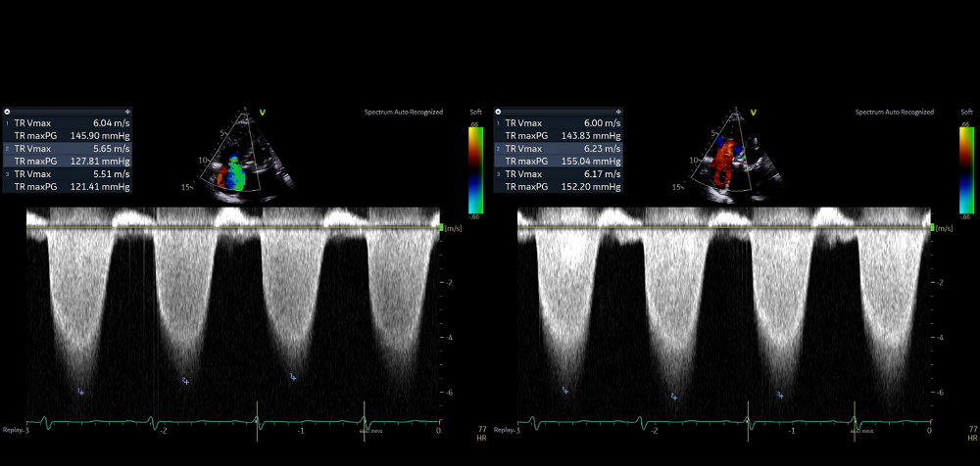The image size is (980, 468).
Task: Select caliper marker 1 on left Doppler spectrum
Action: [x=81, y=392]
